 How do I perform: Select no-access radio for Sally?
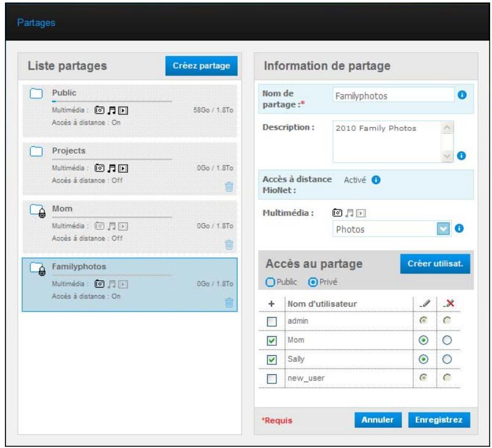447,359
